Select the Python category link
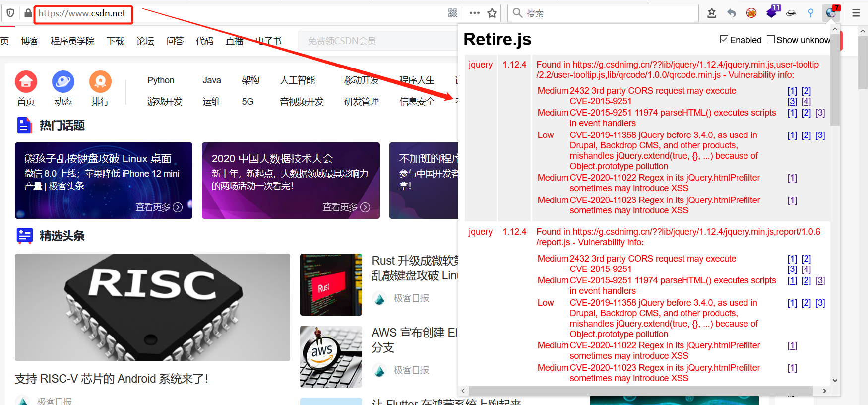The image size is (868, 405). [x=161, y=80]
